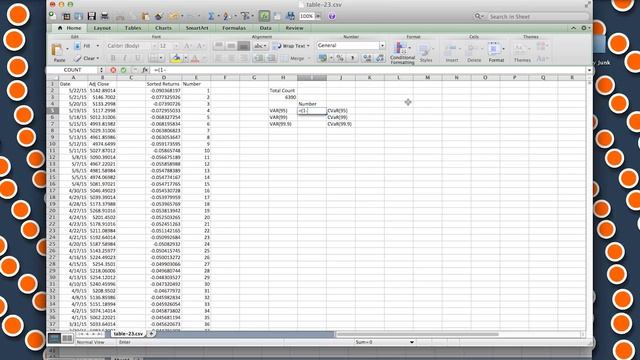Toggle Underline formatting
Screen dimensions: 640x360
[x=138, y=58]
